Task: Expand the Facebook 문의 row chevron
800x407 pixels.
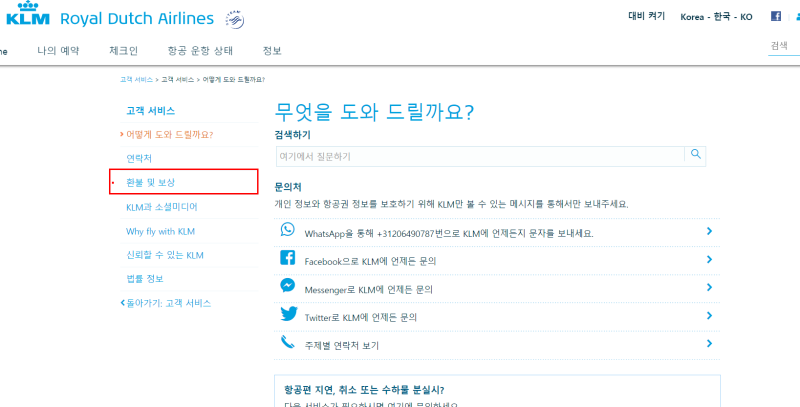Action: pos(709,260)
